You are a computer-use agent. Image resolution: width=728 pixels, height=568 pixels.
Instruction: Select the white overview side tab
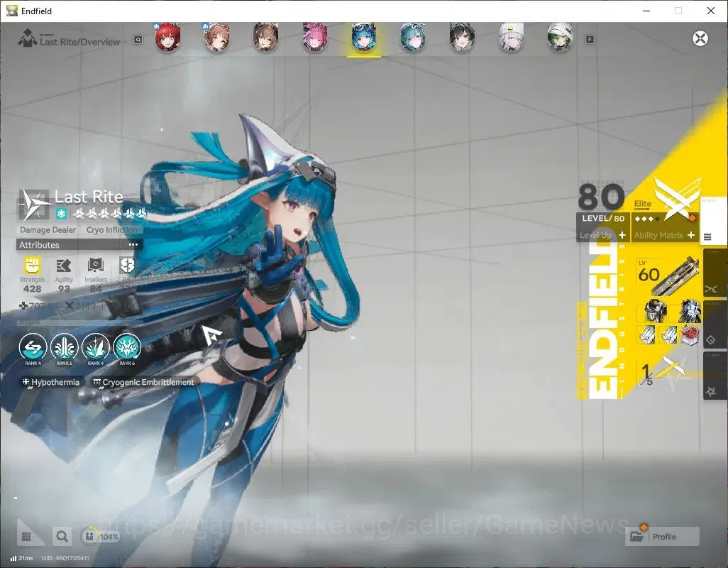(713, 222)
